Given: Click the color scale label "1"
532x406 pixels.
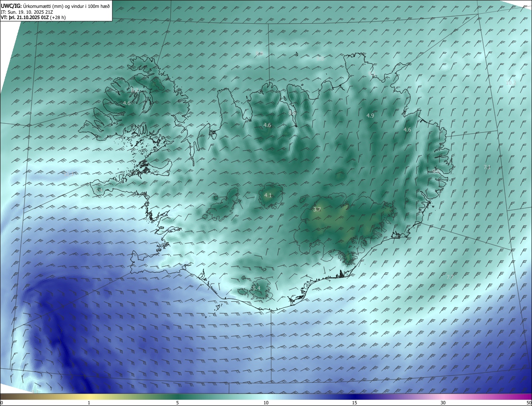Looking at the screenshot, I should (x=89, y=403).
